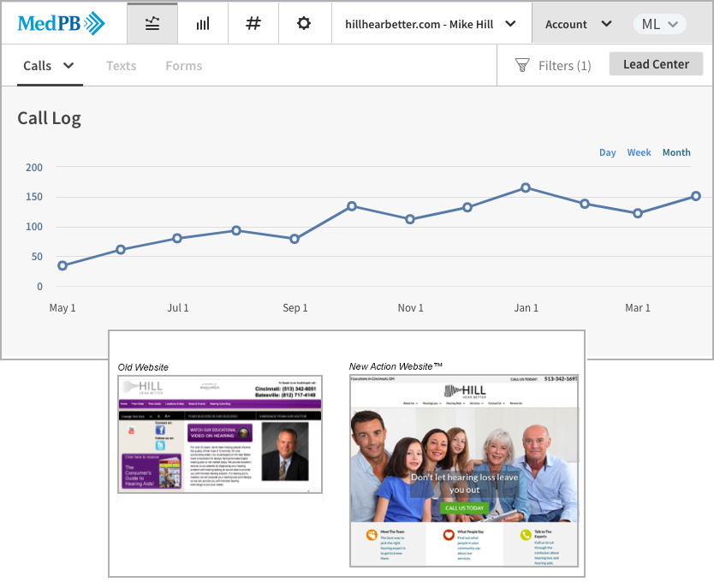Click the Jan 1 peak data point
The height and width of the screenshot is (588, 714).
pos(526,187)
